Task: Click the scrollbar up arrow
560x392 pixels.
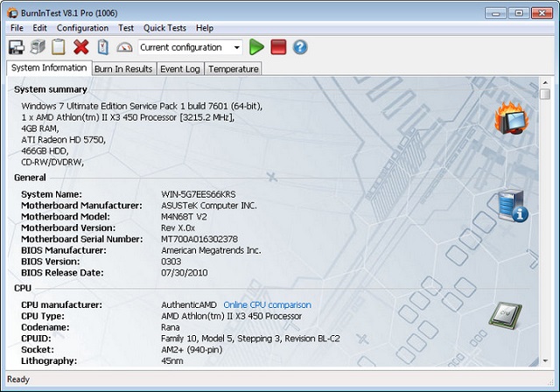Action: [545, 82]
